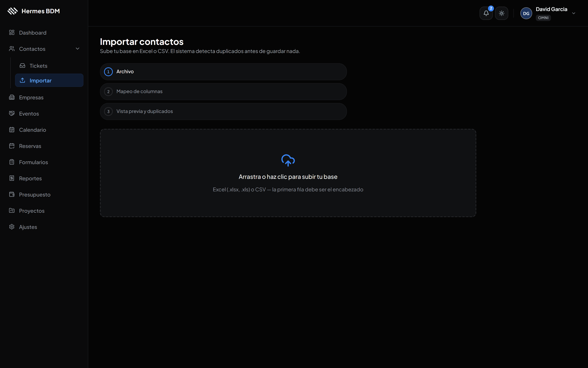588x368 pixels.
Task: Click the David Garcia user name
Action: pos(551,9)
